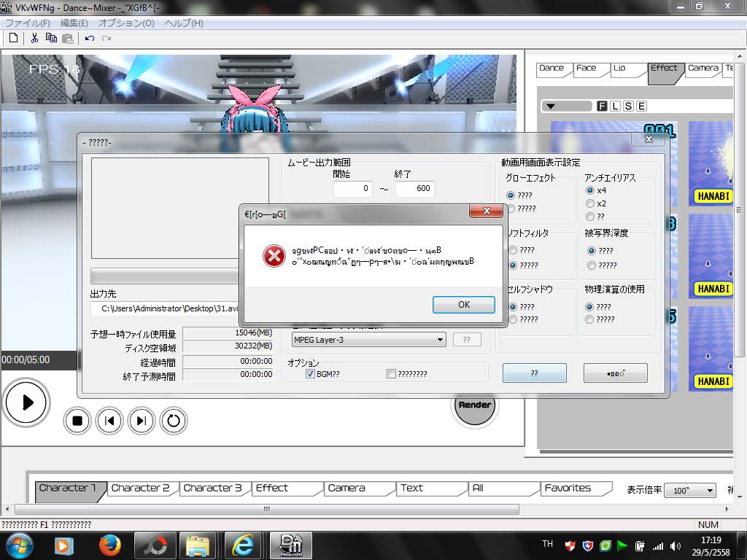Toggle the F filter icon
The width and height of the screenshot is (747, 560).
point(602,106)
